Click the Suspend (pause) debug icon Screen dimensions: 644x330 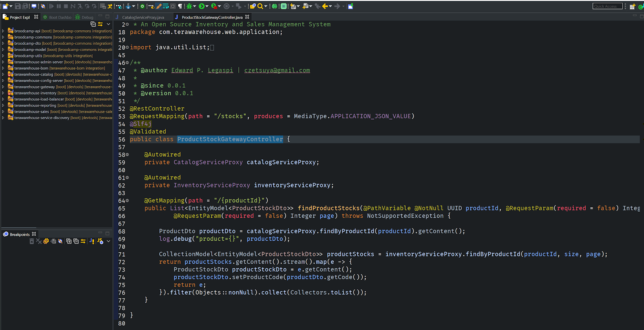coord(59,6)
